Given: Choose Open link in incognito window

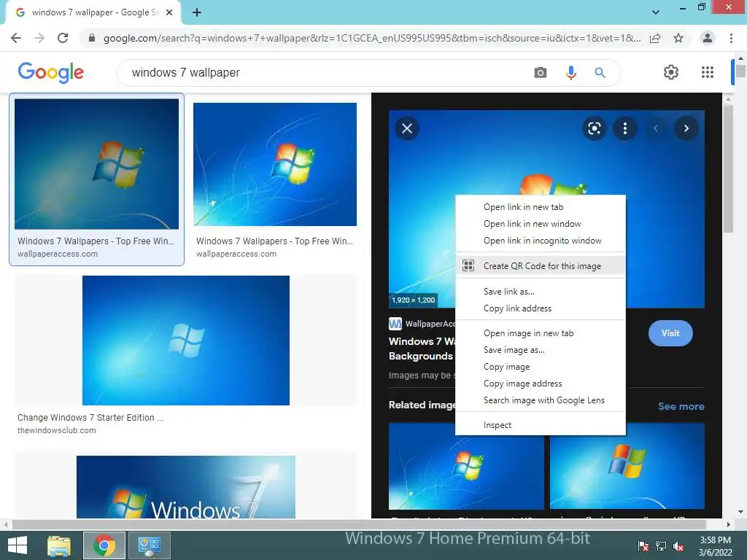Looking at the screenshot, I should pos(541,241).
